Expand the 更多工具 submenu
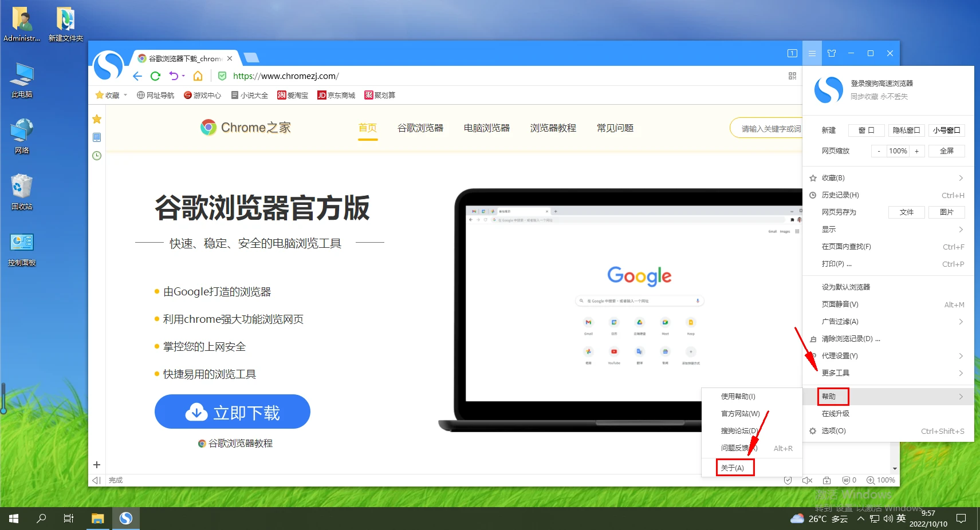This screenshot has width=980, height=530. pos(888,373)
